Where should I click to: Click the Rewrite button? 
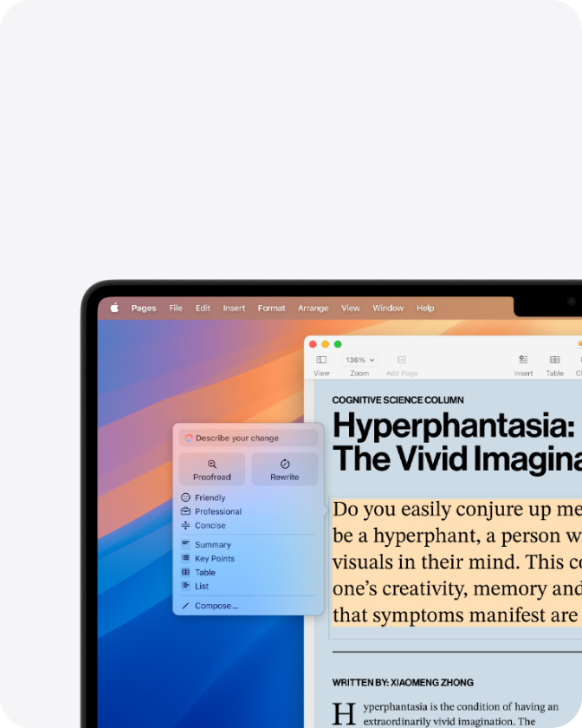pos(284,470)
